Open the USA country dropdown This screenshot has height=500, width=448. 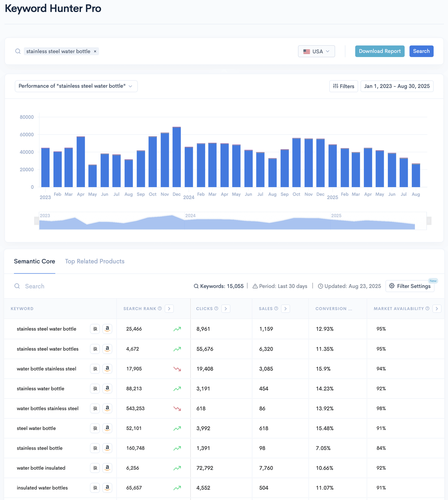pos(316,51)
